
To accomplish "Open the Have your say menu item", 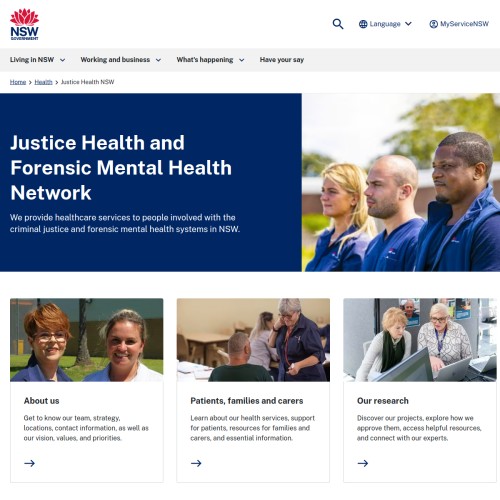I will [x=282, y=60].
